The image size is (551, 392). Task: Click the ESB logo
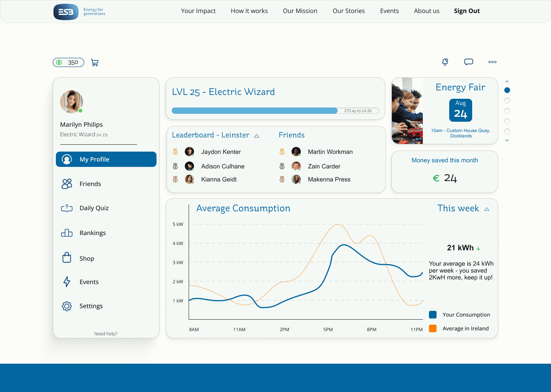point(66,12)
